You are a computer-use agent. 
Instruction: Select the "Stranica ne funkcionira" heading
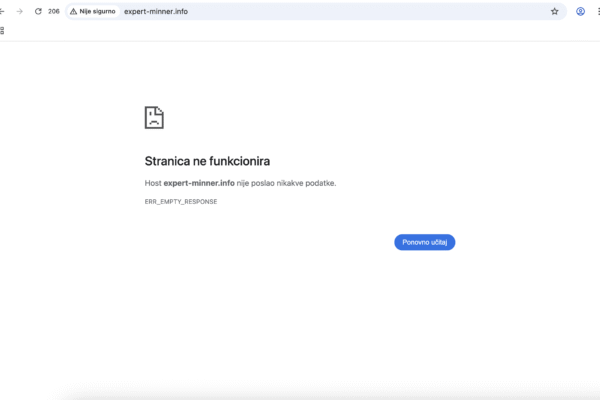207,161
